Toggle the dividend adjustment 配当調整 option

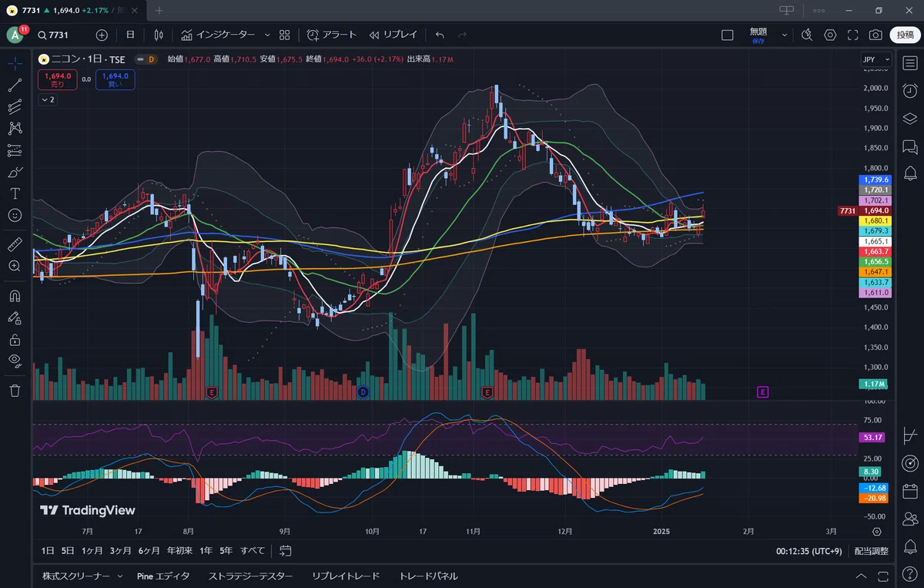point(871,551)
